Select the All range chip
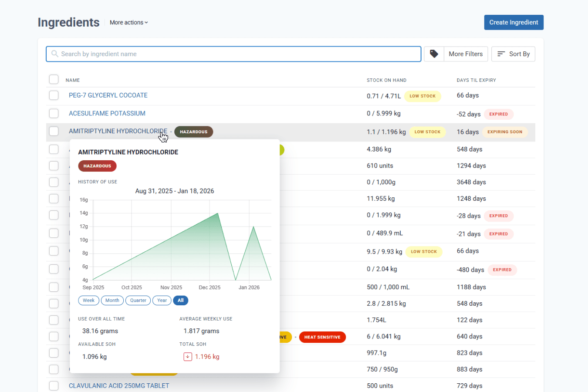The height and width of the screenshot is (392, 588). click(181, 301)
